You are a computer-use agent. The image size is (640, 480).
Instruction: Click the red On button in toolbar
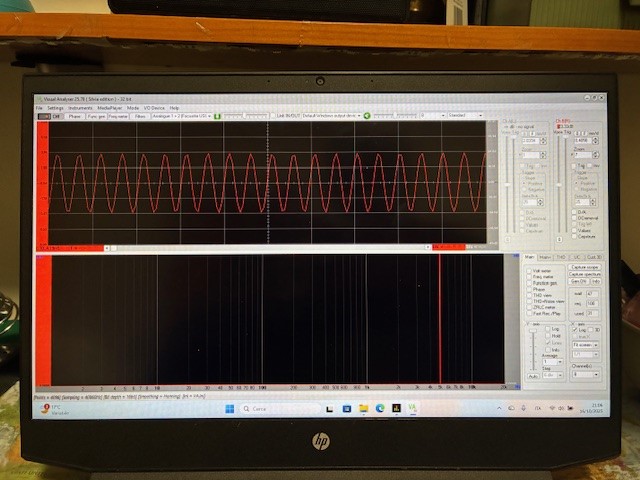tap(44, 116)
